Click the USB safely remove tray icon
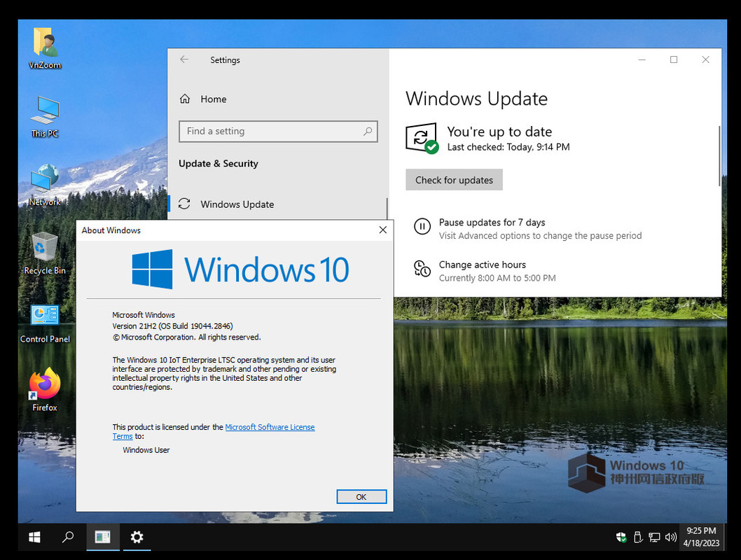 point(637,537)
